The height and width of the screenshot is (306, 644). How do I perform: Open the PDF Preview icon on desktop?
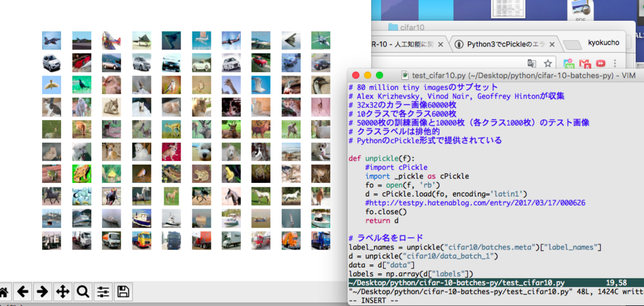[580, 11]
